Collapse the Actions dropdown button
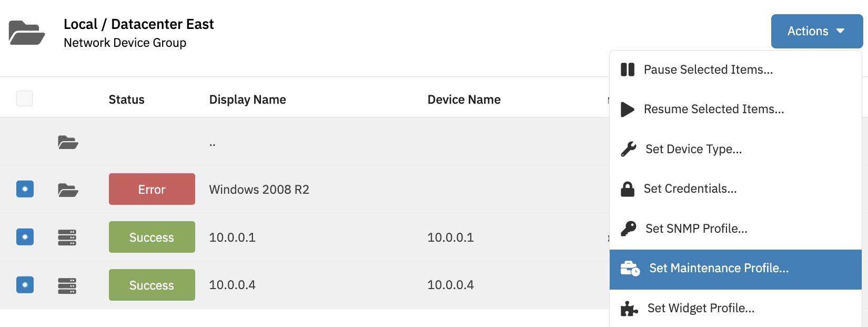 pos(816,31)
